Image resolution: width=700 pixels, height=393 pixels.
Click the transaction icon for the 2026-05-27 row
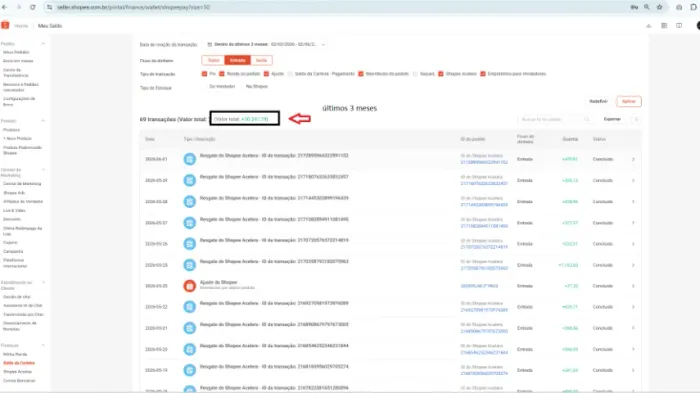(190, 222)
